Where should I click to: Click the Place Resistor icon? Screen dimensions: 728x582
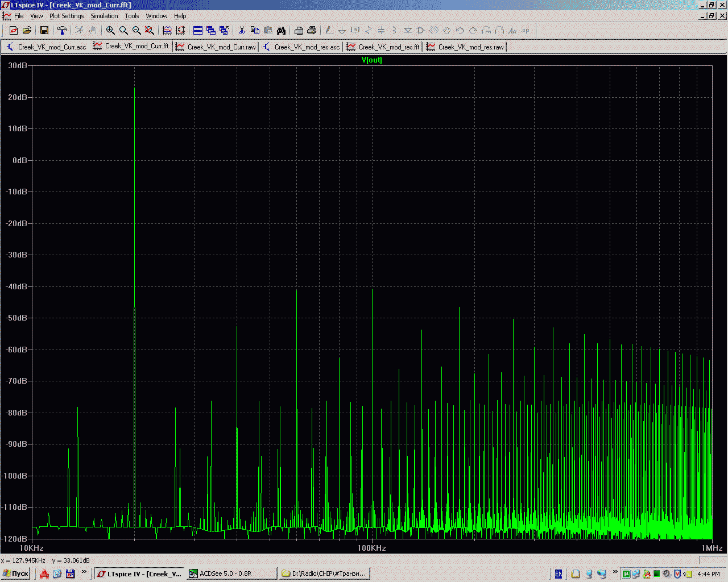[x=368, y=30]
